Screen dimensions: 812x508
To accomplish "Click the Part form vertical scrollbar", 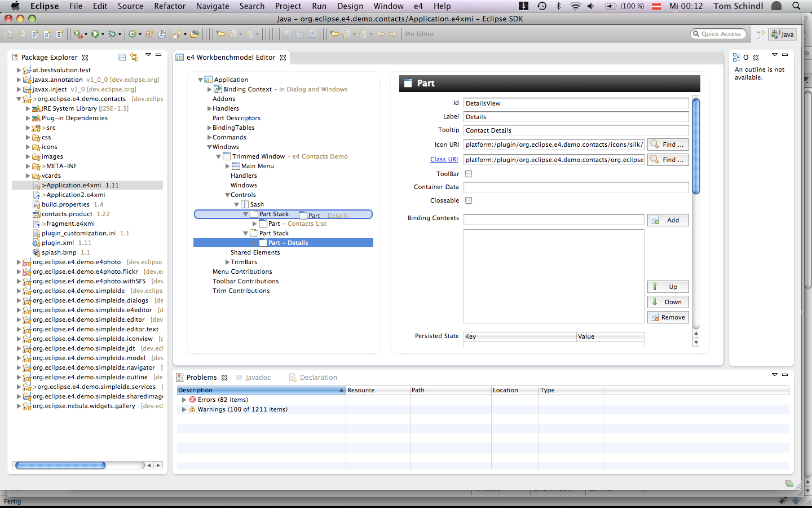I will (696, 146).
